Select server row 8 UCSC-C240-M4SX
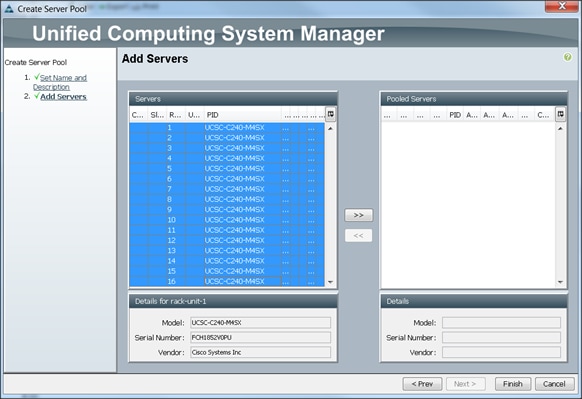This screenshot has width=582, height=399. pos(227,199)
